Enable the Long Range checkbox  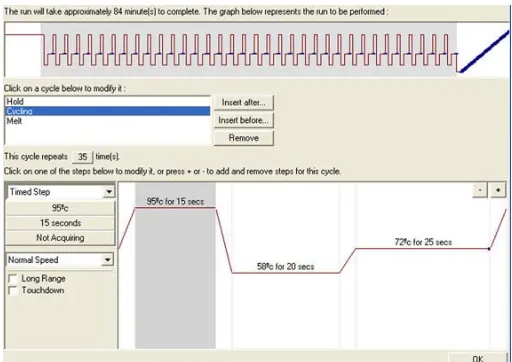(x=13, y=278)
